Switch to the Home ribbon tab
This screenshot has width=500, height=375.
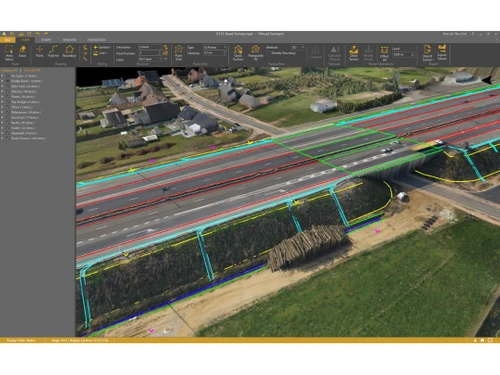pyautogui.click(x=25, y=40)
